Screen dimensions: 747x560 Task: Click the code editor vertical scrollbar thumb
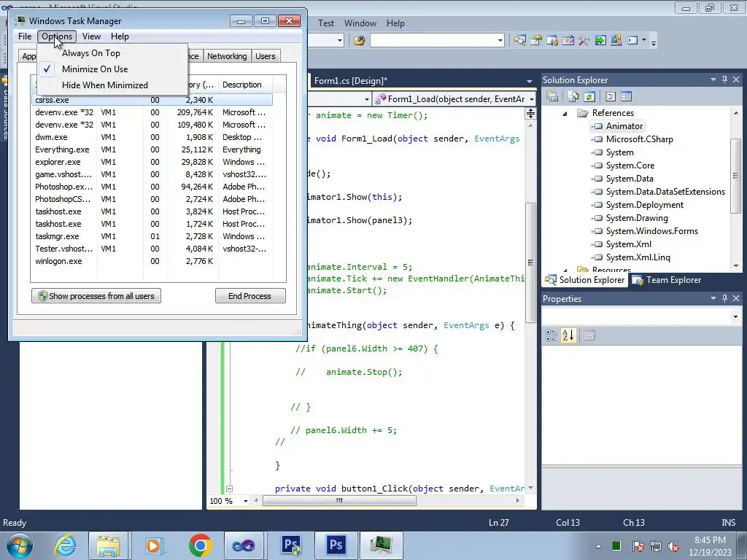coord(530,262)
